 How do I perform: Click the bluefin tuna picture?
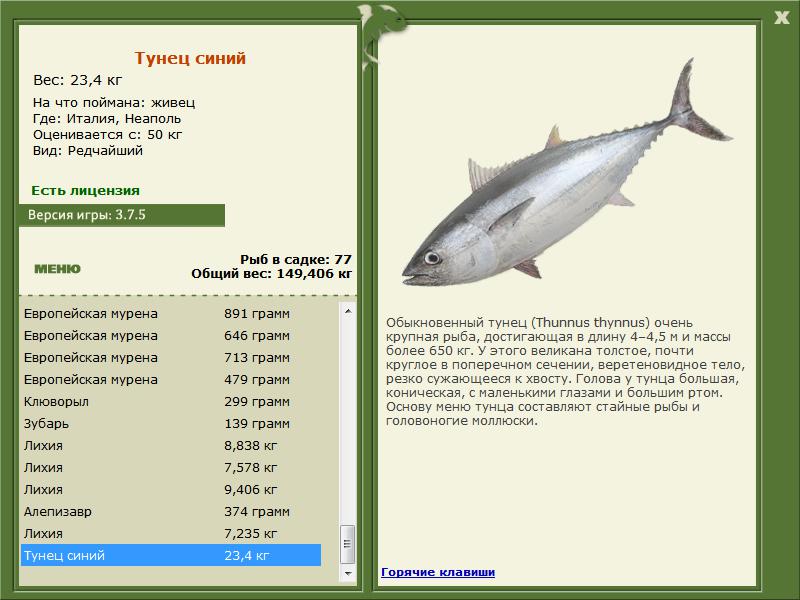point(567,172)
